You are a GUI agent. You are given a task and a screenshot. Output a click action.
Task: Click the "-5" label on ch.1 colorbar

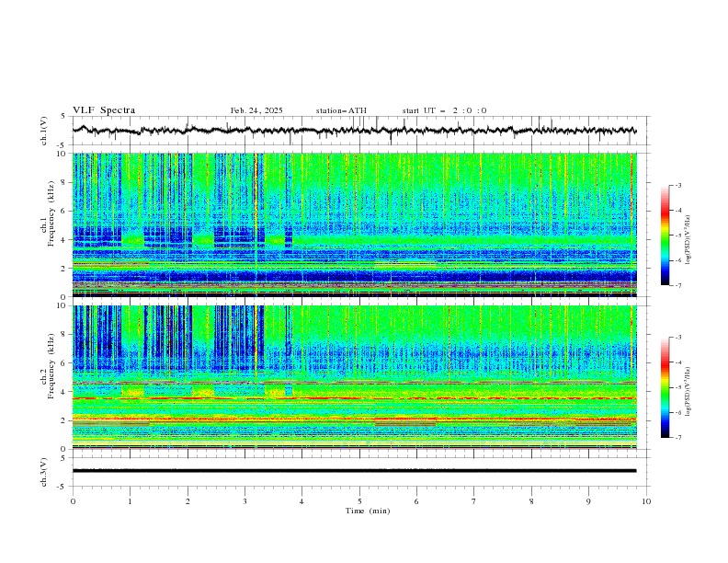click(678, 236)
